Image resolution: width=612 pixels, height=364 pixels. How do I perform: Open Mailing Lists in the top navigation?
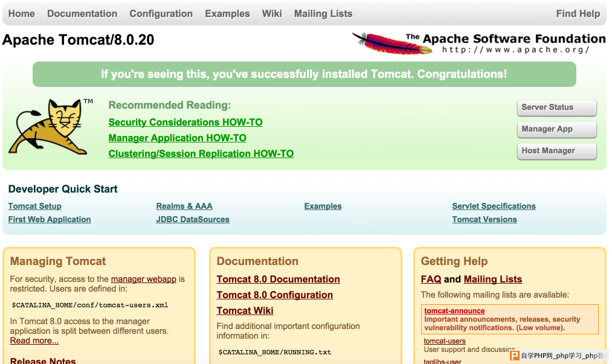(323, 14)
